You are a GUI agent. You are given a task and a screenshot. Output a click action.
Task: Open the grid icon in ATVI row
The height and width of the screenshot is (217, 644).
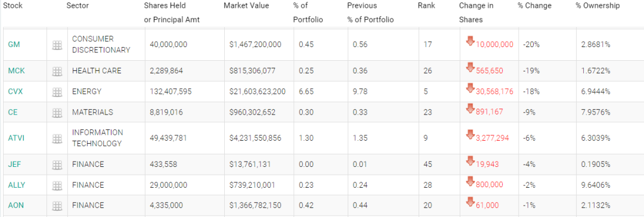click(x=57, y=139)
